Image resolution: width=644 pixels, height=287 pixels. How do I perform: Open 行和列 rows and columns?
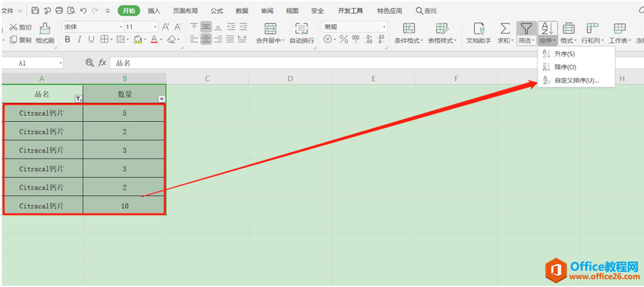(593, 33)
